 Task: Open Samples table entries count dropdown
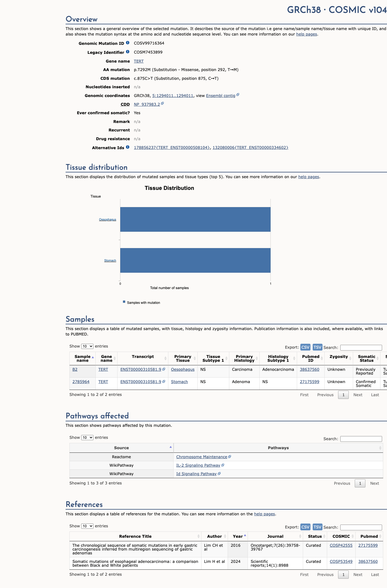click(87, 346)
